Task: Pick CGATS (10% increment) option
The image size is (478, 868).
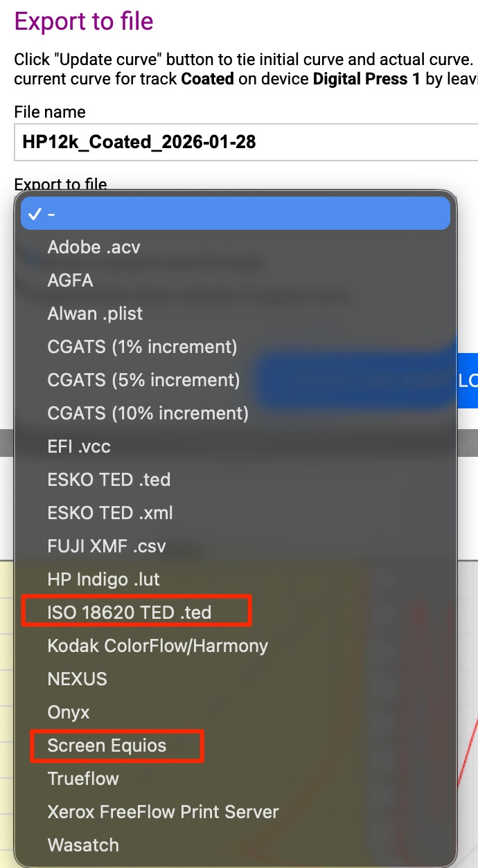Action: pyautogui.click(x=148, y=413)
